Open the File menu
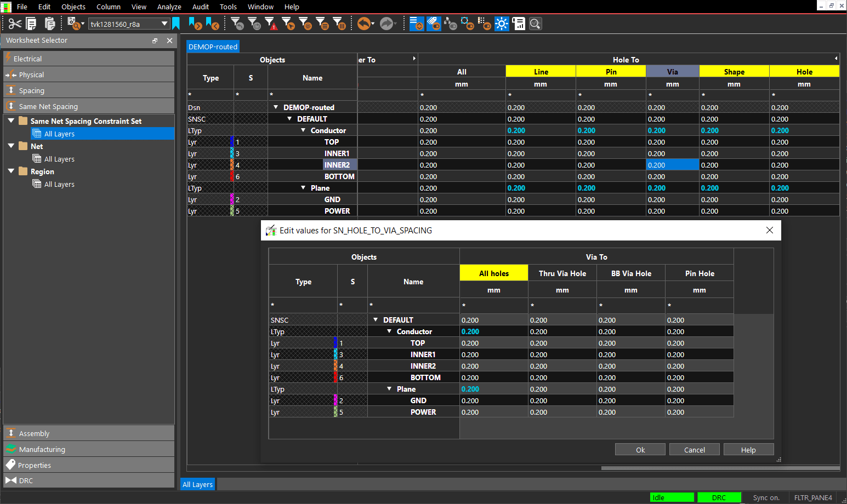 click(x=22, y=7)
